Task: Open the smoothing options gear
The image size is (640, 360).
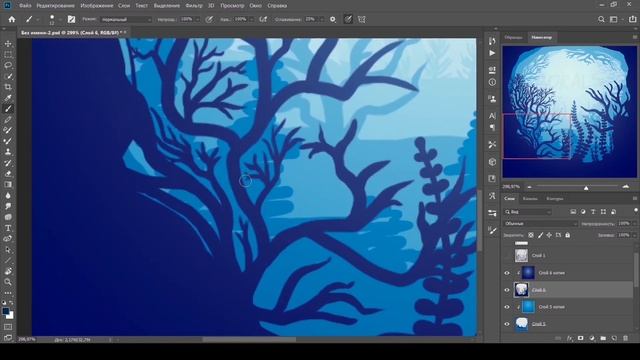Action: pyautogui.click(x=333, y=19)
